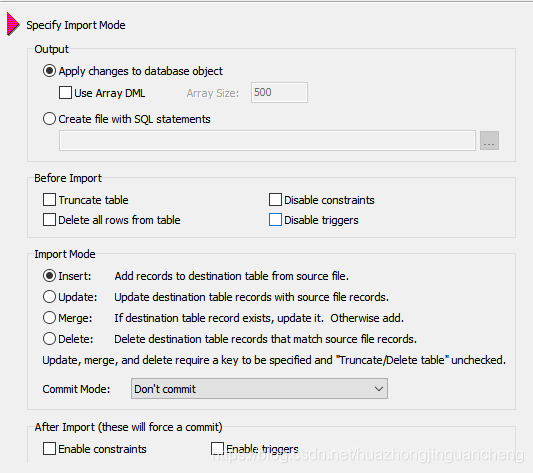The width and height of the screenshot is (533, 473).
Task: Click the SQL file path text field
Action: 267,140
